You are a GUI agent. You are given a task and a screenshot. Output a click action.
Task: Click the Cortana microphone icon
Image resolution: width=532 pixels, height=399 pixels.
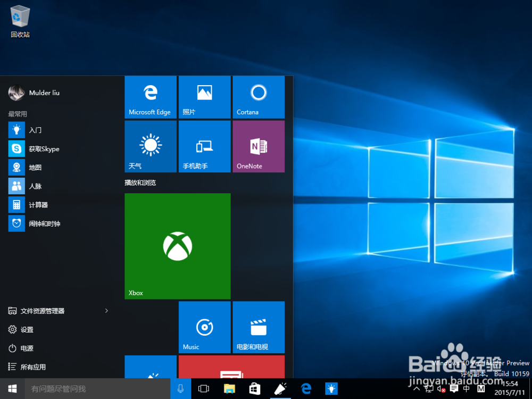point(180,388)
